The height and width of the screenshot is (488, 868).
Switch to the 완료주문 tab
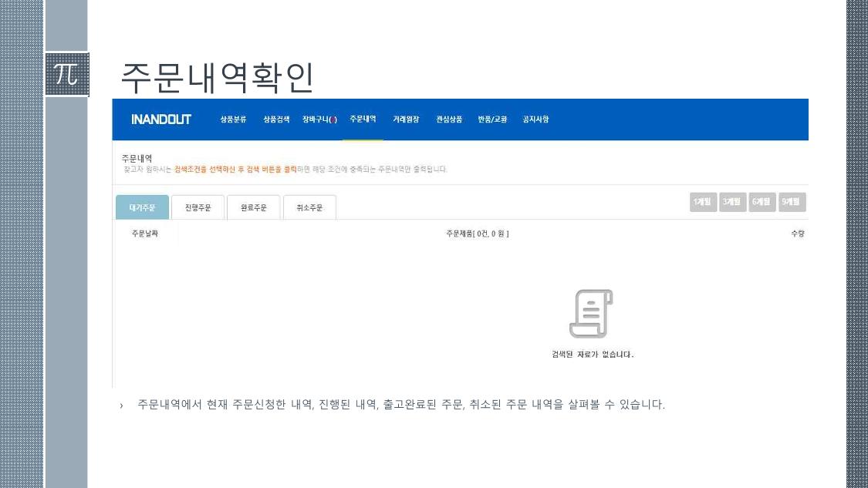254,207
